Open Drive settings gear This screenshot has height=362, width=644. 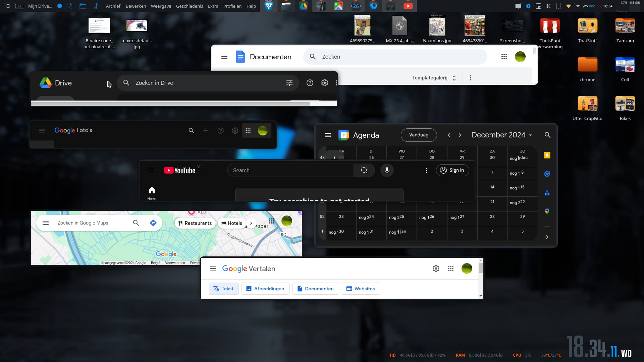coord(324,83)
